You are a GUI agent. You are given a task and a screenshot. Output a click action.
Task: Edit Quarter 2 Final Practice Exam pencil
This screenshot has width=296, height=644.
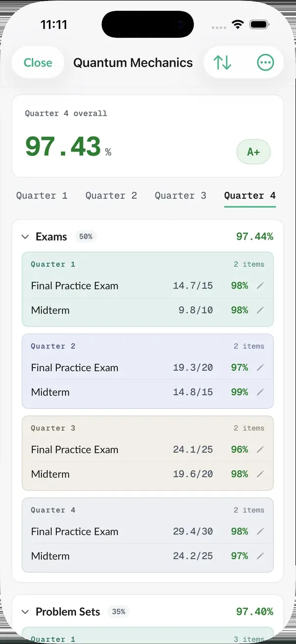tap(260, 368)
